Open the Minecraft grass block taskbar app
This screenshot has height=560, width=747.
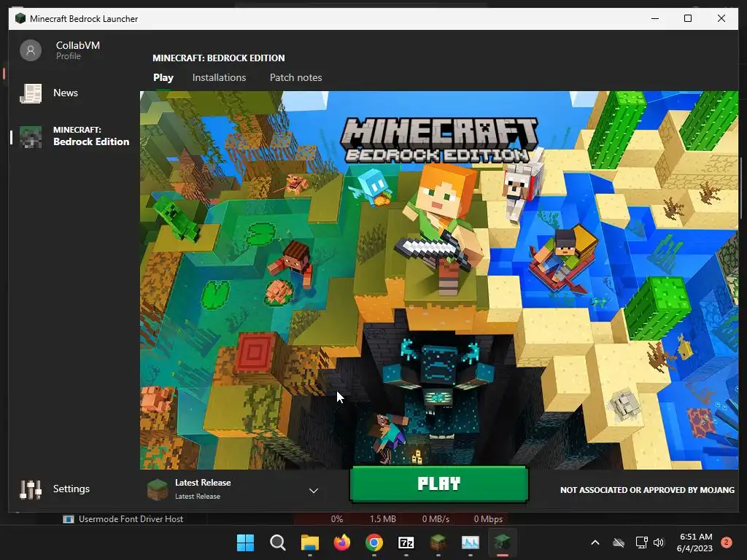tap(438, 542)
